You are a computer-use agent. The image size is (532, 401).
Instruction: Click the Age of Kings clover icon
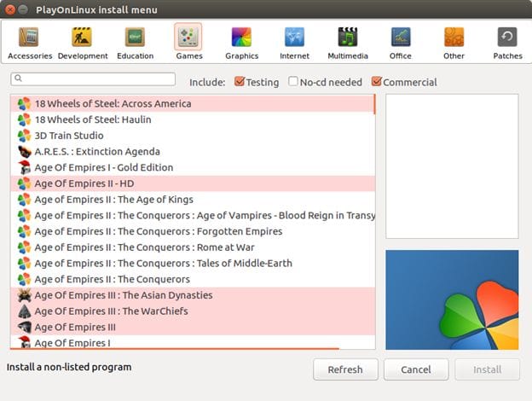(x=24, y=200)
